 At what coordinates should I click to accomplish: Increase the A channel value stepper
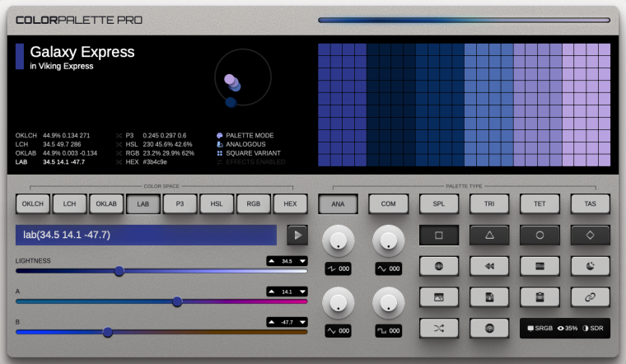[273, 292]
